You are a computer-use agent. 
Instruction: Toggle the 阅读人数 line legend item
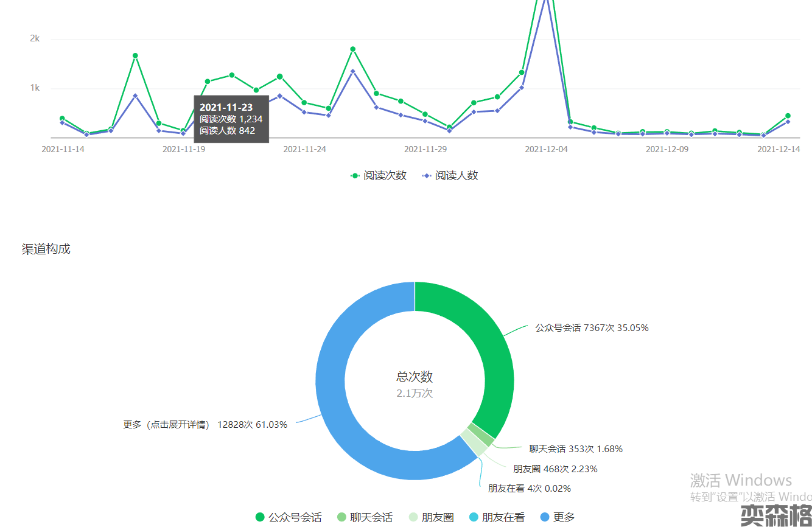(450, 175)
